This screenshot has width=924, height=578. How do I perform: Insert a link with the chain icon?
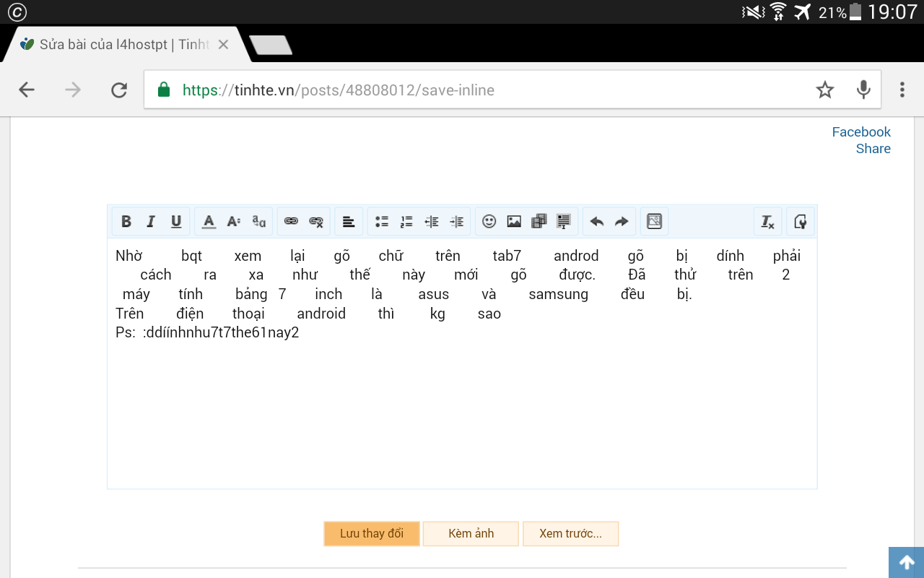click(x=291, y=222)
